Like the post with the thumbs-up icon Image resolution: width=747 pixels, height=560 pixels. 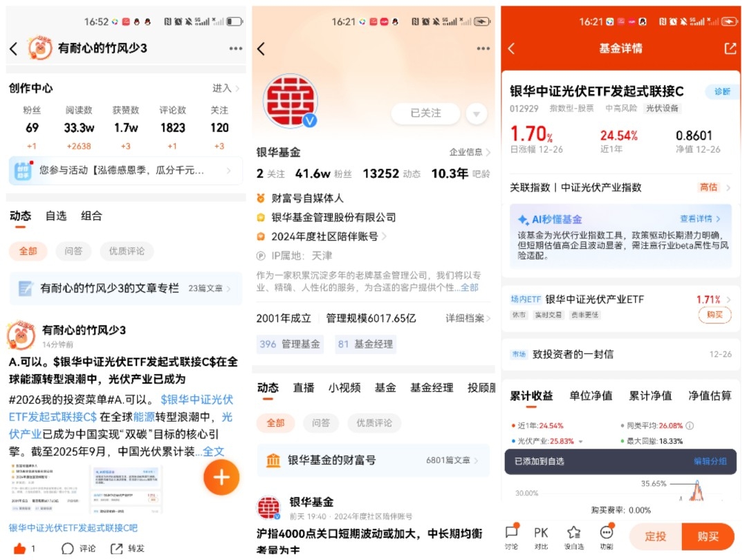point(19,548)
